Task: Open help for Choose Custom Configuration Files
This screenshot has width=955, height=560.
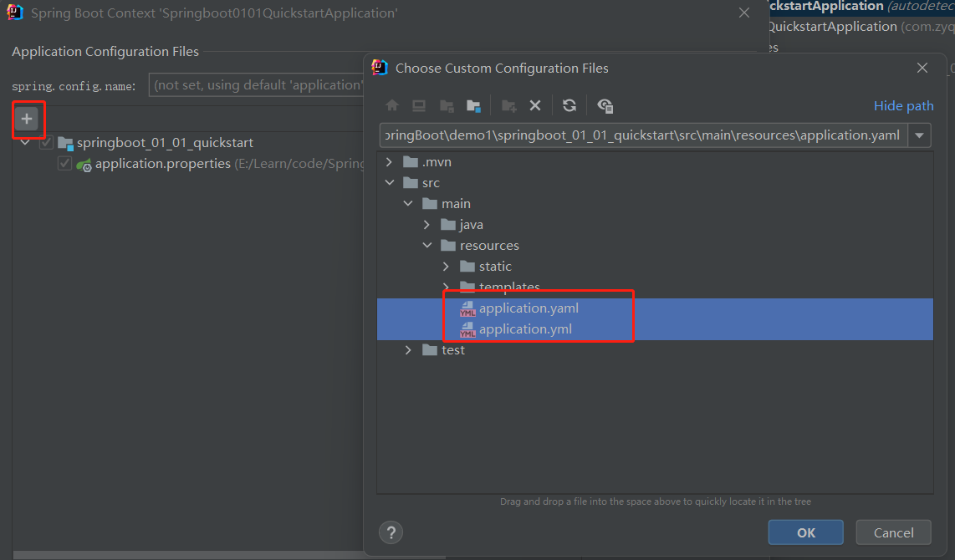Action: pos(391,532)
